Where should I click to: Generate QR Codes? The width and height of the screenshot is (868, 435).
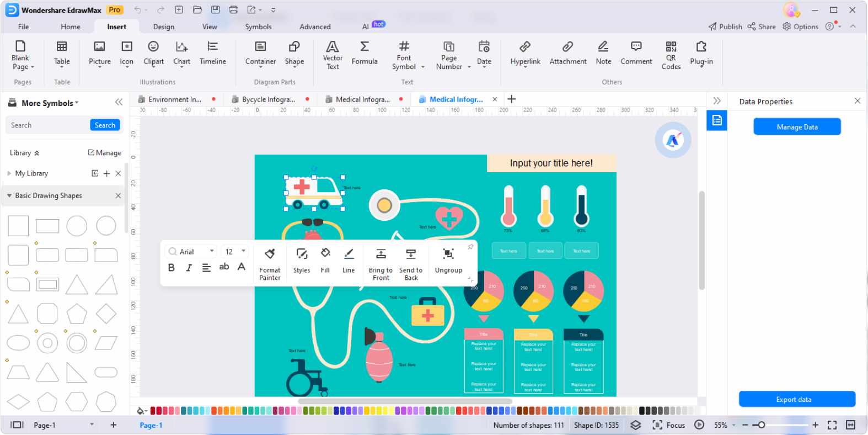click(x=671, y=55)
